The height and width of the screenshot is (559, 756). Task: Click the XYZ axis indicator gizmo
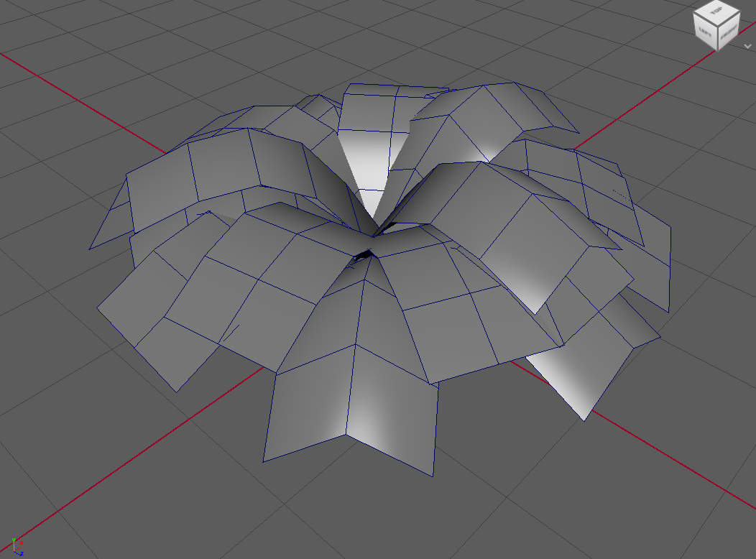point(17,547)
